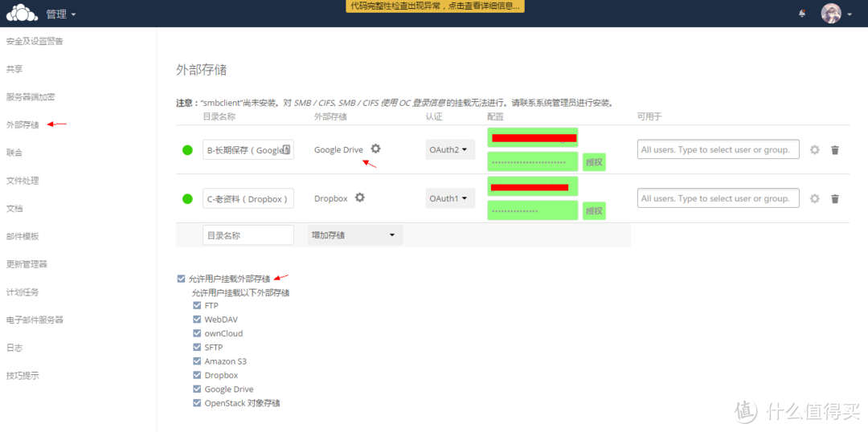
Task: Open 邮件模板 section
Action: [x=23, y=236]
